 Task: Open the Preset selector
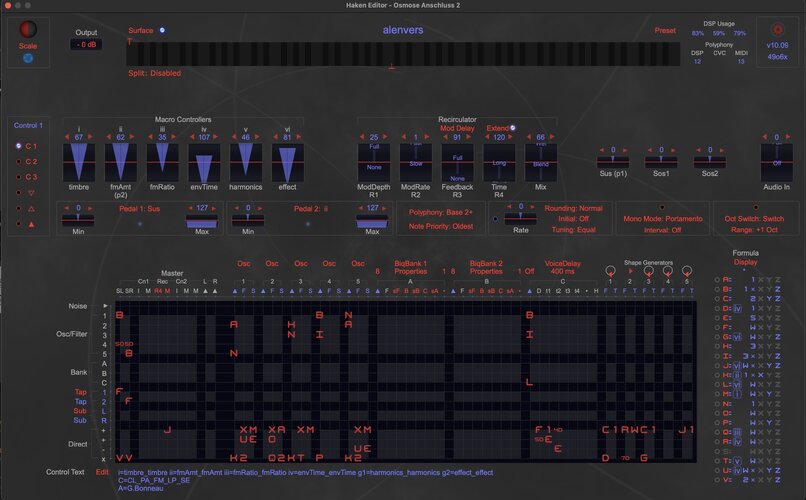pyautogui.click(x=665, y=30)
